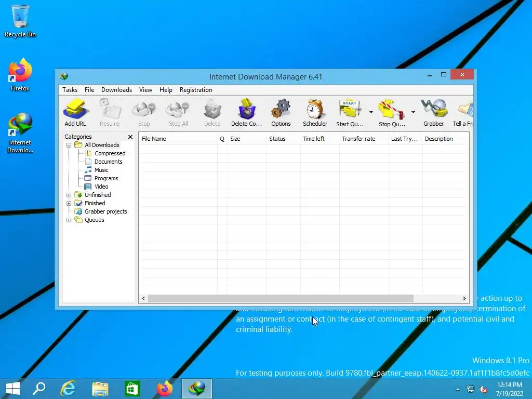Image resolution: width=532 pixels, height=399 pixels.
Task: Click the Add URL toolbar icon
Action: (x=75, y=113)
